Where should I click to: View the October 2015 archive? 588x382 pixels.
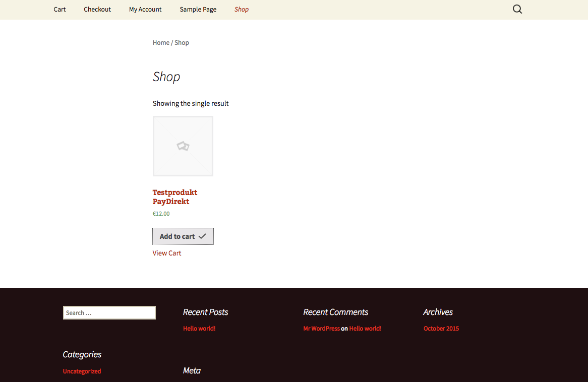click(441, 329)
